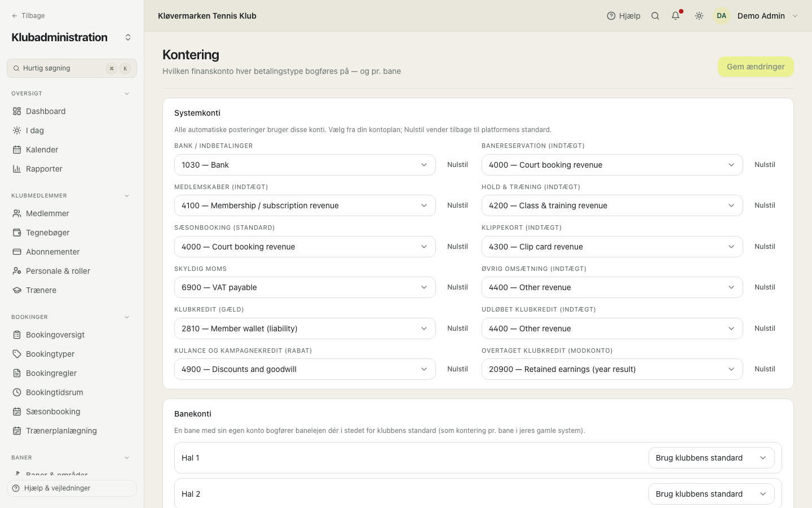Click the Personale & roller icon
The image size is (812, 508).
click(x=17, y=271)
